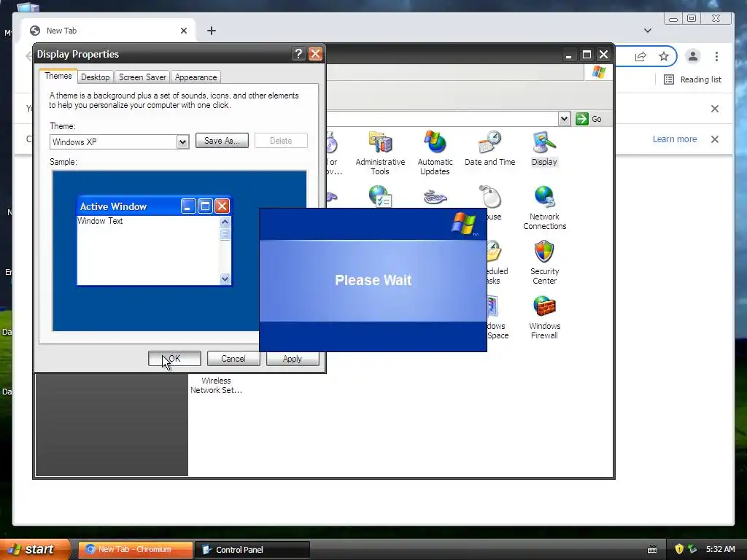This screenshot has height=560, width=747.
Task: Click the taskbar clock showing 5:32 AM
Action: (x=720, y=549)
